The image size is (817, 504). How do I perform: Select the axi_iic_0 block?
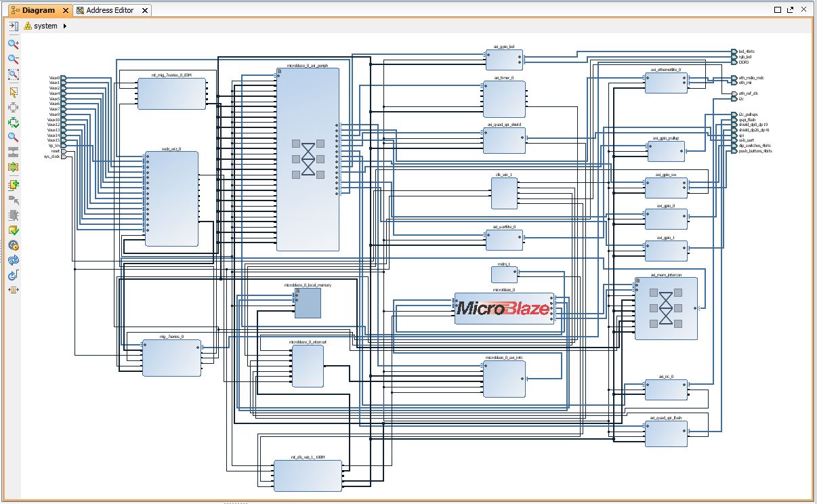(666, 390)
